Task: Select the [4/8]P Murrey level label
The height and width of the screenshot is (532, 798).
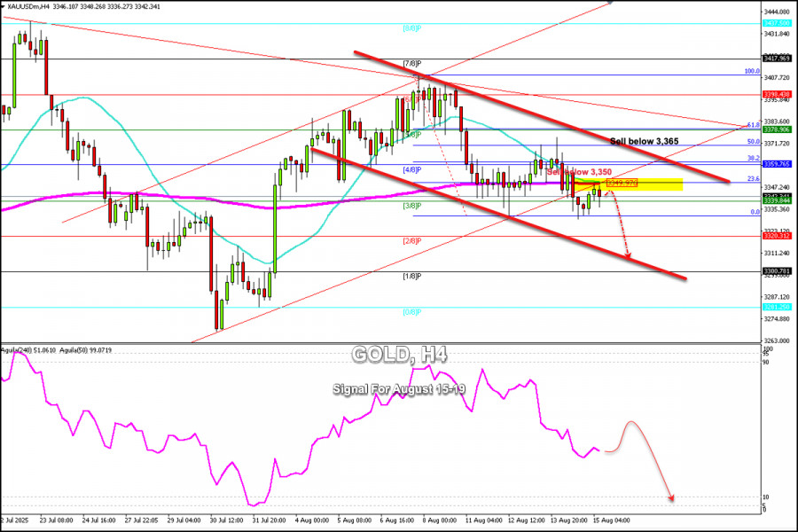Action: (x=412, y=170)
